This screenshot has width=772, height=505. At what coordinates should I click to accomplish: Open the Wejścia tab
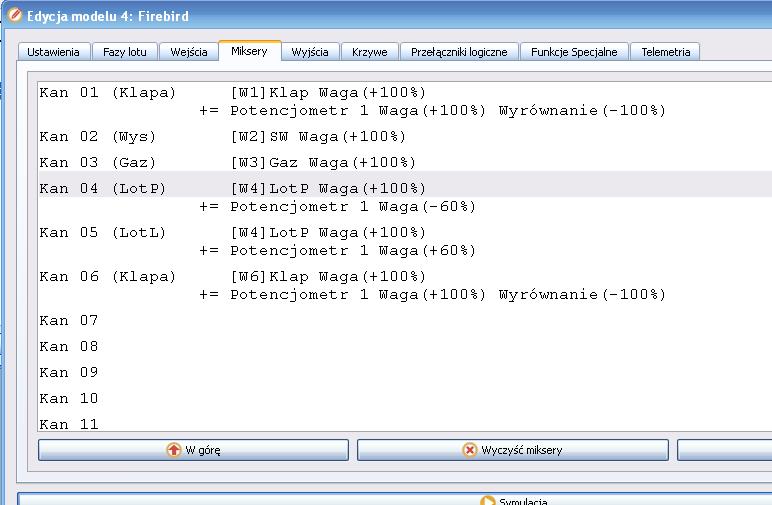[x=189, y=52]
